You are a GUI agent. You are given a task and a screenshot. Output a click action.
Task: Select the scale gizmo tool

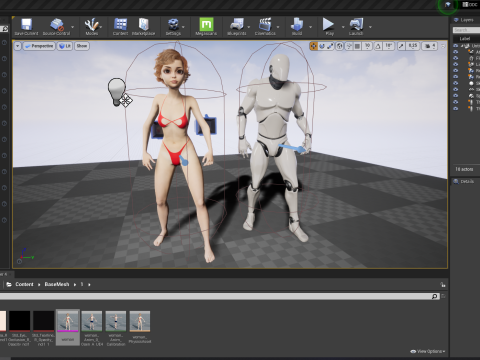[x=330, y=46]
